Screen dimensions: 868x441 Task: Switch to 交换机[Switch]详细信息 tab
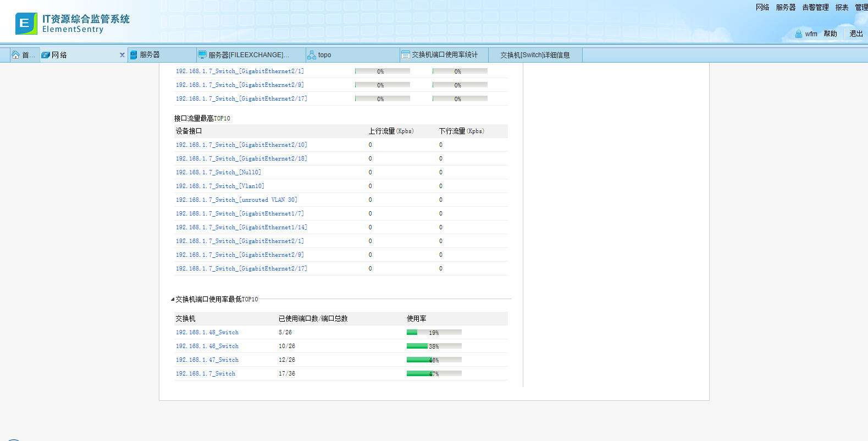coord(535,55)
